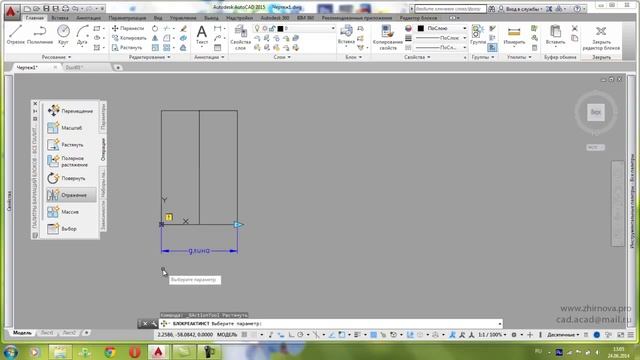The height and width of the screenshot is (360, 640).
Task: Expand the Рисование panel
Action: point(56,57)
